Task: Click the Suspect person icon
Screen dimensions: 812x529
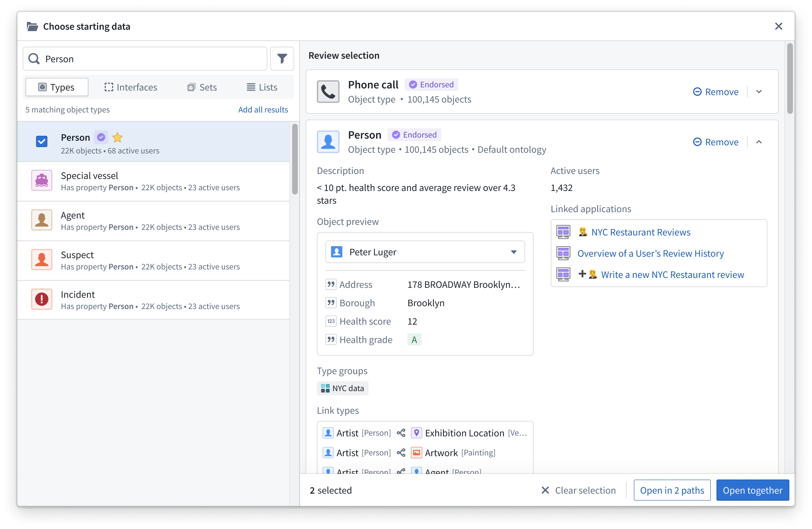Action: click(x=42, y=260)
